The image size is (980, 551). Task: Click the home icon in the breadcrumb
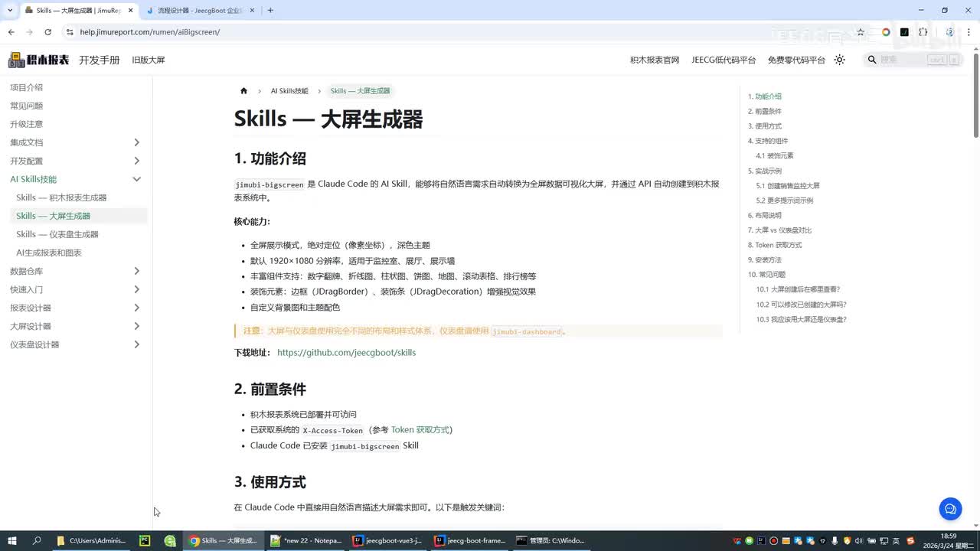click(243, 90)
